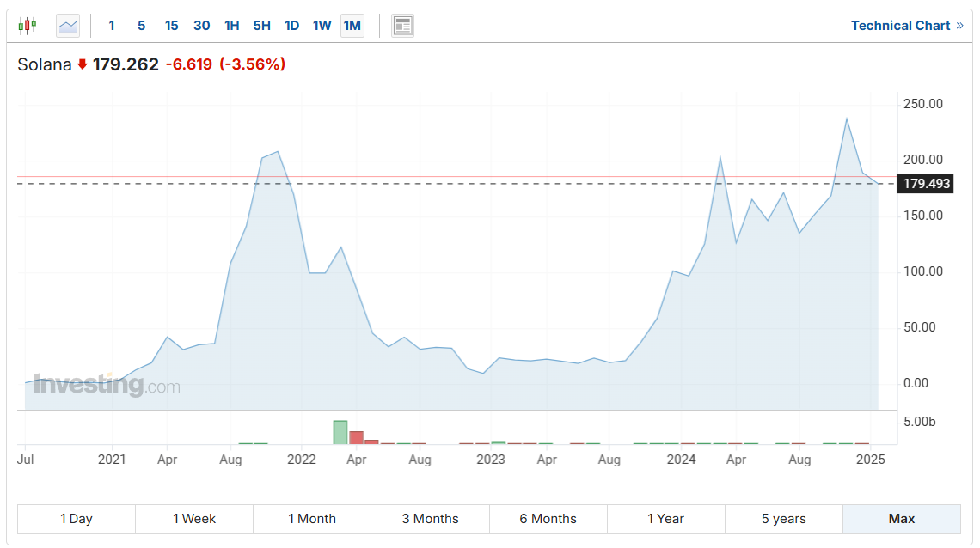The image size is (980, 548).
Task: Click the 100.00 price axis label
Action: click(923, 271)
